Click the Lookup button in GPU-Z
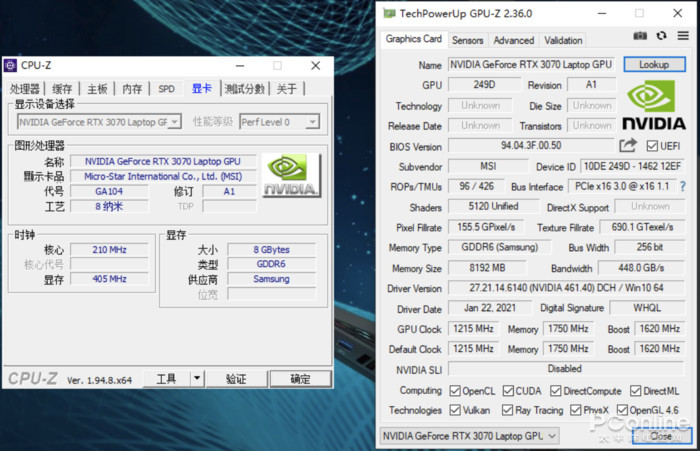 pyautogui.click(x=654, y=64)
